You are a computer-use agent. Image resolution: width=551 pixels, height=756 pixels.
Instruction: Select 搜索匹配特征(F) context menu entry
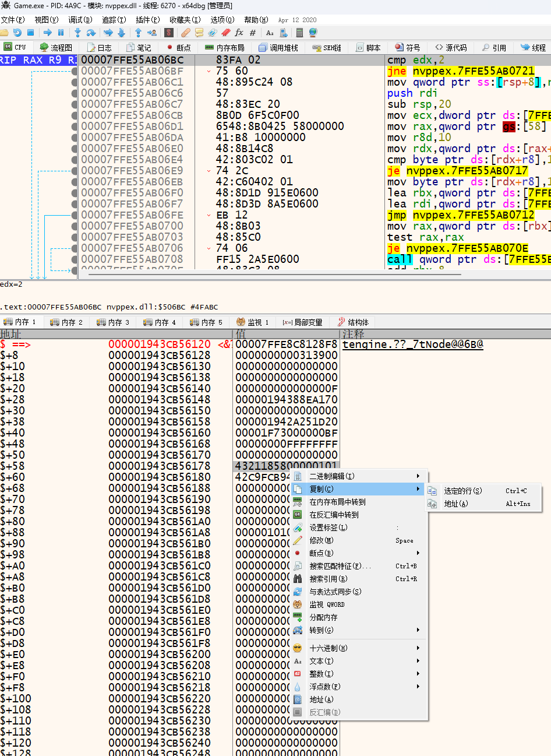359,566
